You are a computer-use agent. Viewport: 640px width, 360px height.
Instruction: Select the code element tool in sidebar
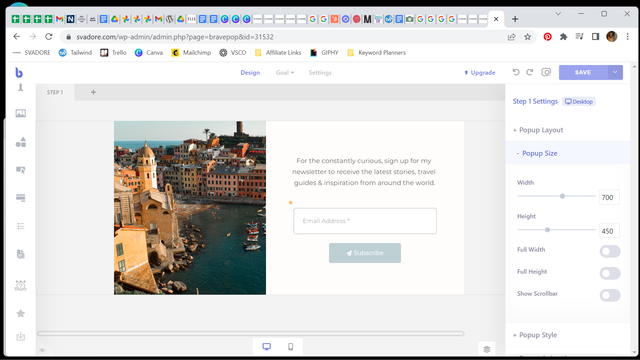[x=20, y=254]
